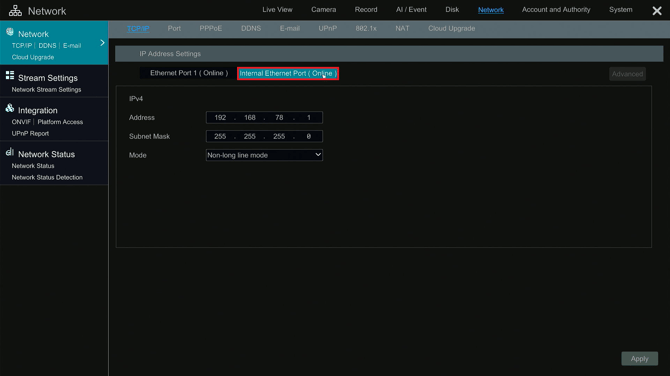The width and height of the screenshot is (670, 376).
Task: Expand the Network sidebar chevron arrow
Action: click(103, 43)
